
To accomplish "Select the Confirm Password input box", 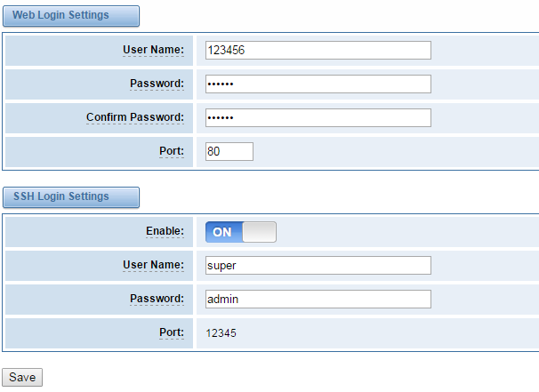I will [318, 117].
